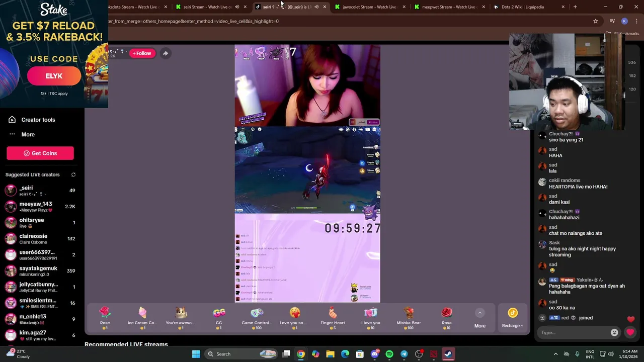Send the Game Controller gift
This screenshot has width=644, height=362.
pos(257,317)
